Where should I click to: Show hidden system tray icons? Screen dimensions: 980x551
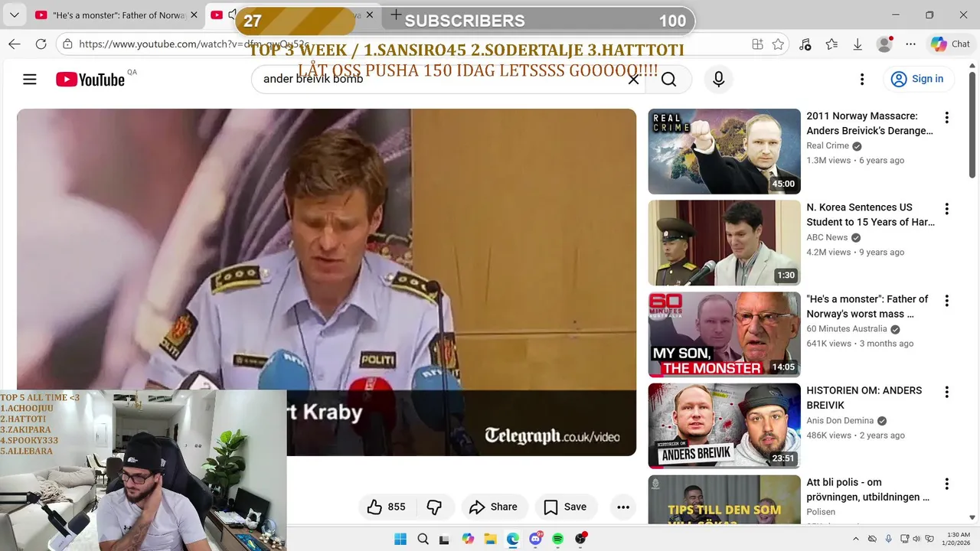coord(856,539)
